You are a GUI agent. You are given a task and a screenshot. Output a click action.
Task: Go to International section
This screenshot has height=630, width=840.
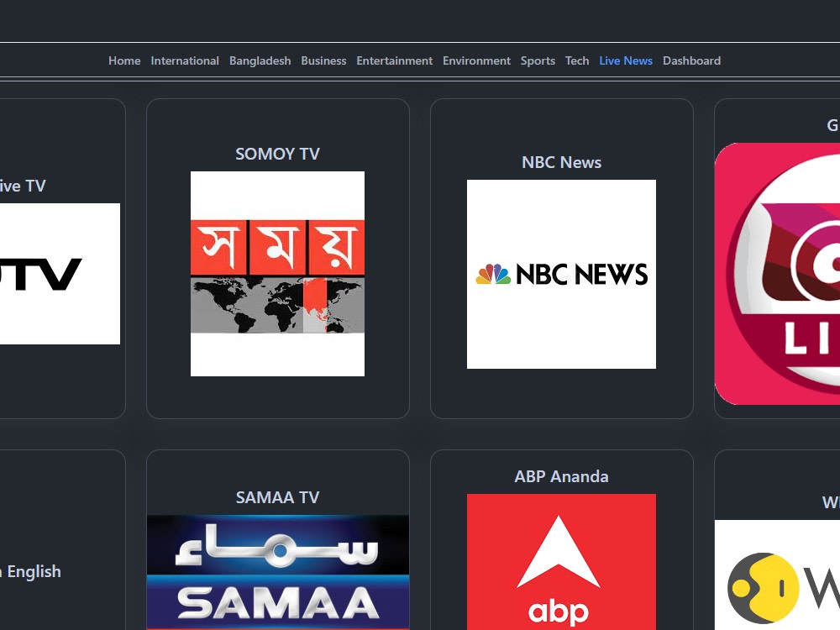[x=185, y=60]
